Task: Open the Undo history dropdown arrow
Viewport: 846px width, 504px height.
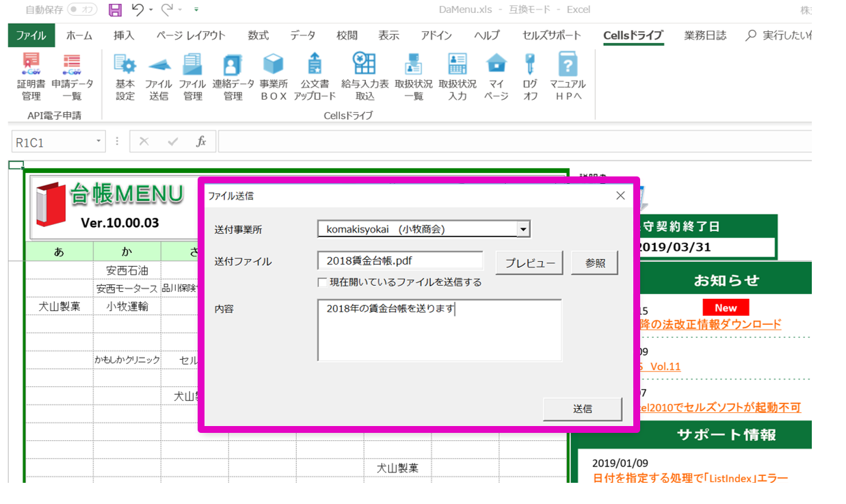Action: click(x=151, y=10)
